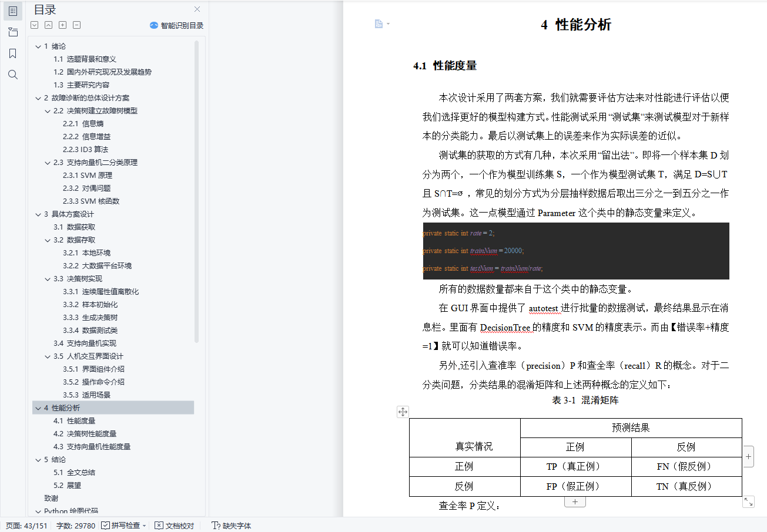Viewport: 767px width, 532px height.
Task: Jump to 4.3 支持向量机性能度量
Action: (x=92, y=447)
